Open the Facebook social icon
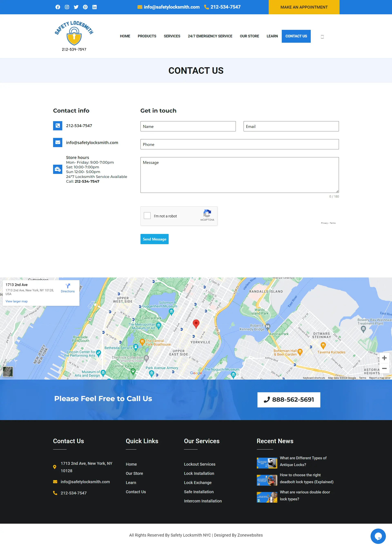The height and width of the screenshot is (549, 392). point(58,7)
